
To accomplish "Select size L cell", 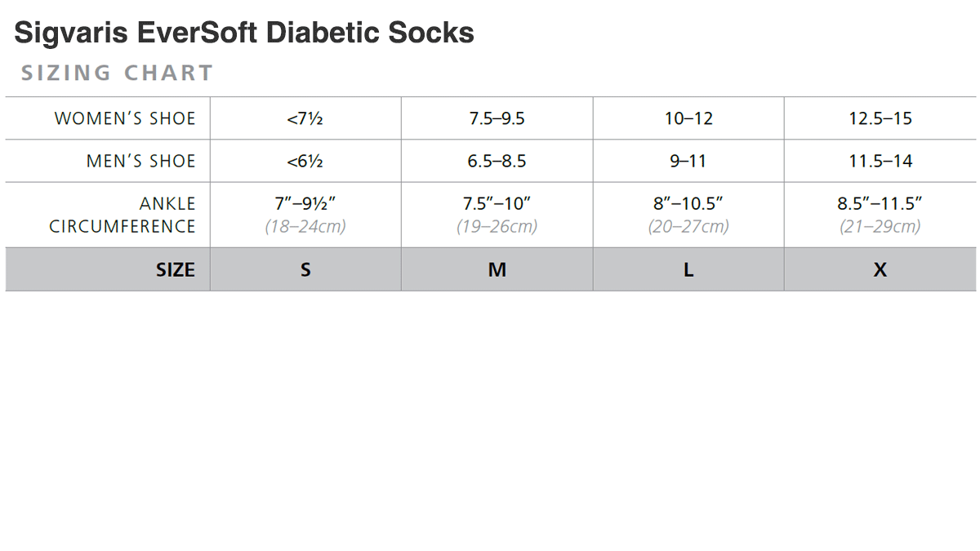I will 688,270.
